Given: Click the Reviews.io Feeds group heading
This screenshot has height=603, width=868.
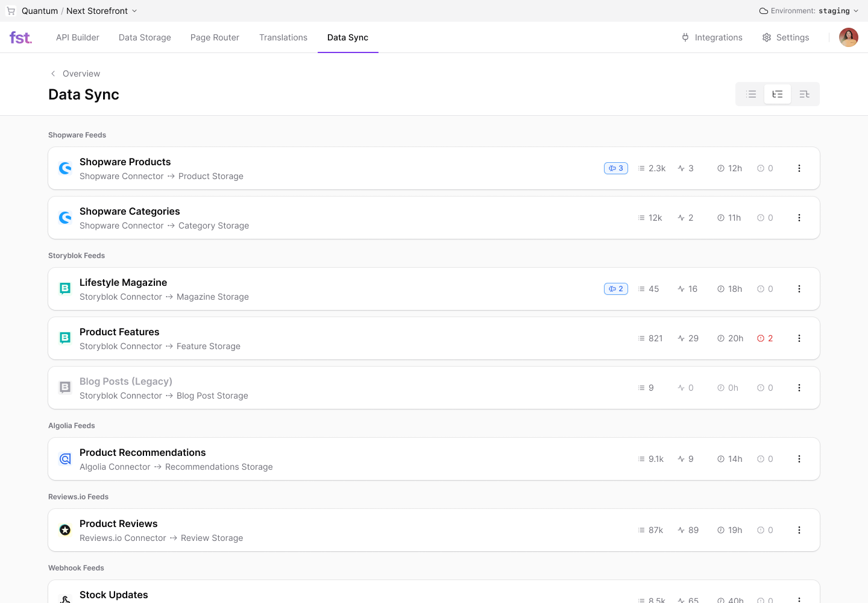Looking at the screenshot, I should tap(78, 497).
